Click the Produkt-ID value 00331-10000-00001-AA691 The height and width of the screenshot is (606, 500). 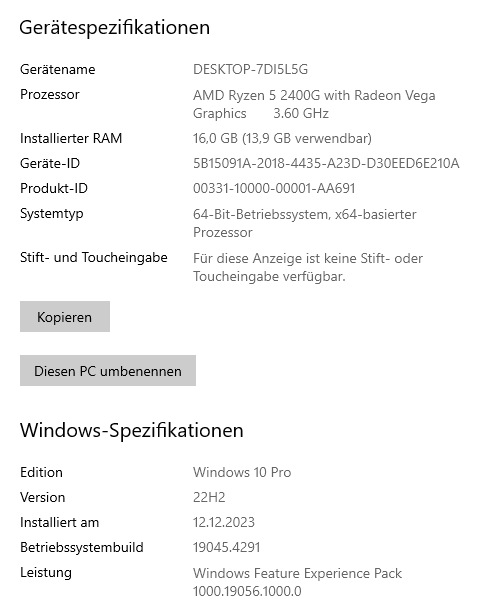(x=274, y=188)
